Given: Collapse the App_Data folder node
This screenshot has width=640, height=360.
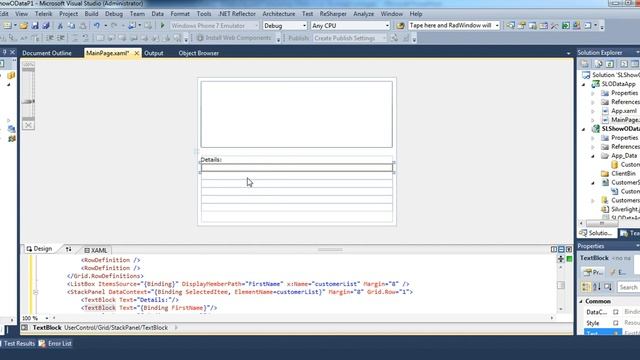Looking at the screenshot, I should tap(593, 156).
